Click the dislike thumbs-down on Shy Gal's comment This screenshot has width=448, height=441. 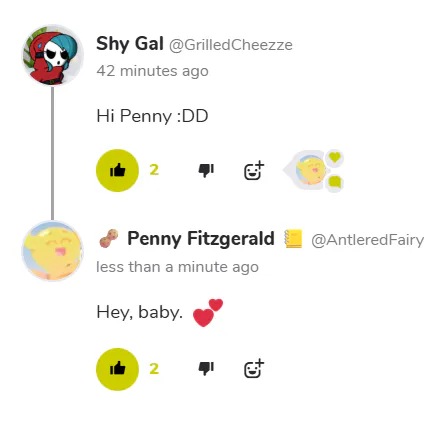206,170
